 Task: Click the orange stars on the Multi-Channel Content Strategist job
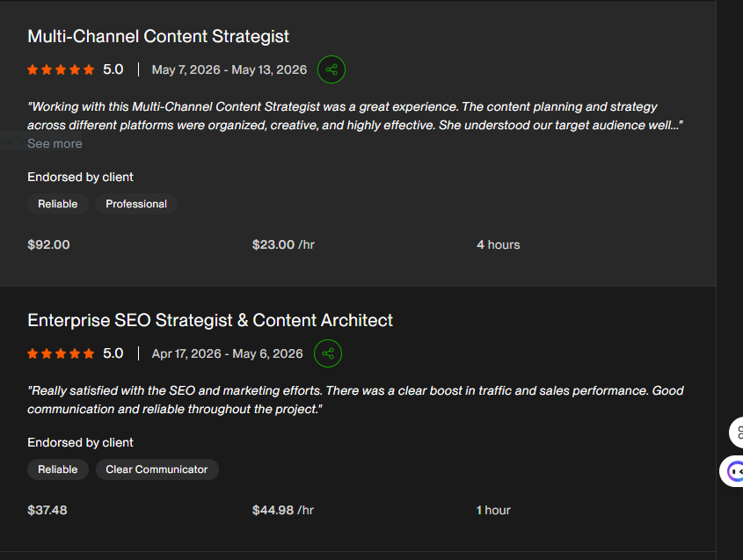point(61,69)
